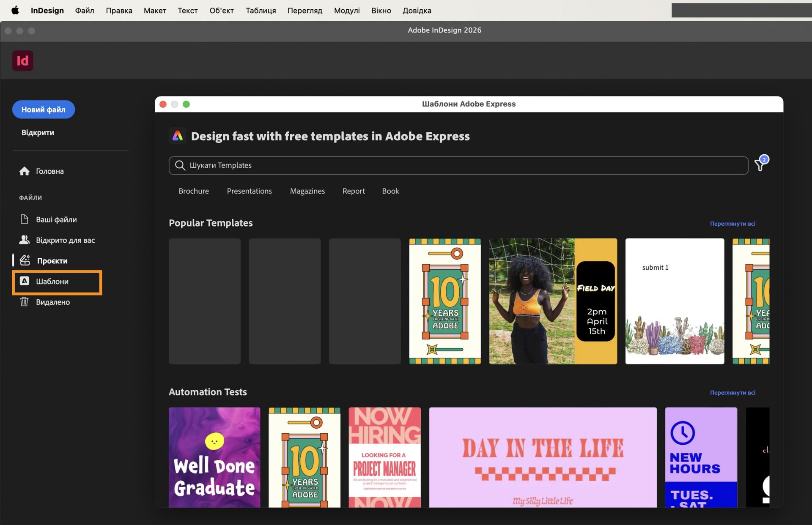Select the Проєкти sidebar icon
Viewport: 812px width, 525px height.
tap(25, 260)
